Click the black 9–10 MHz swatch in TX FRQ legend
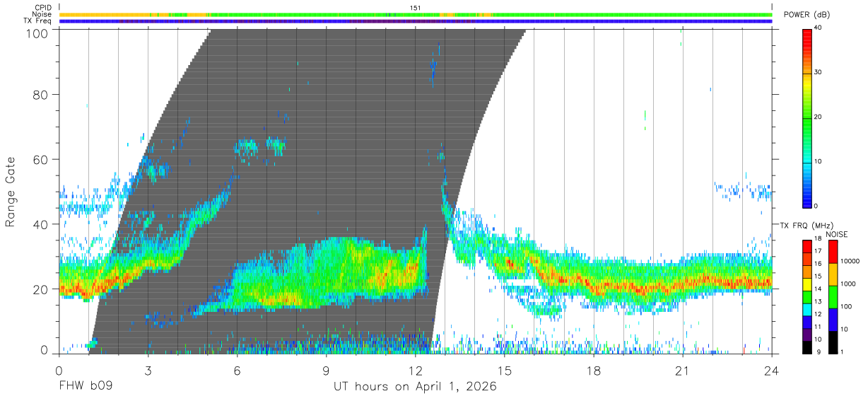Image resolution: width=868 pixels, height=401 pixels. tap(807, 347)
